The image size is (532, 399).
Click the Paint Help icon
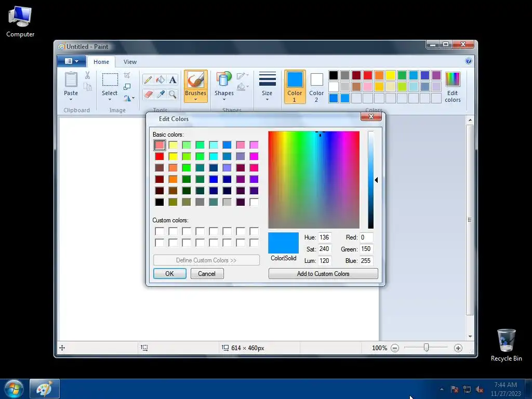pos(469,61)
